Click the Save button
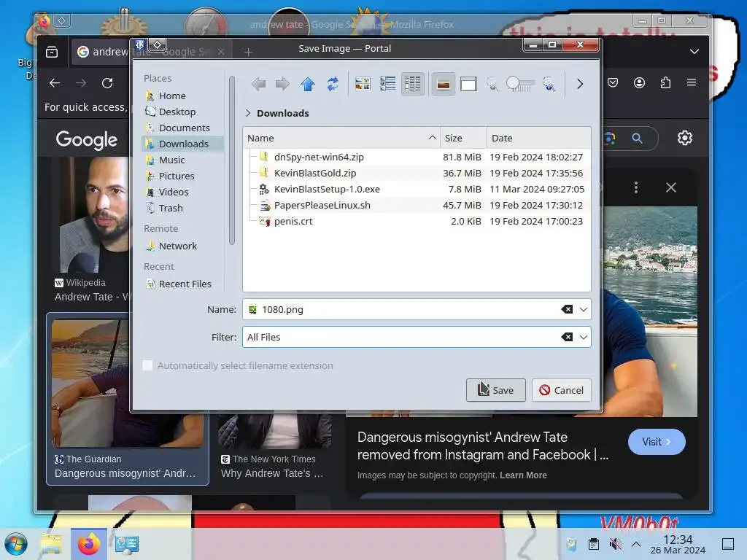 pyautogui.click(x=495, y=391)
